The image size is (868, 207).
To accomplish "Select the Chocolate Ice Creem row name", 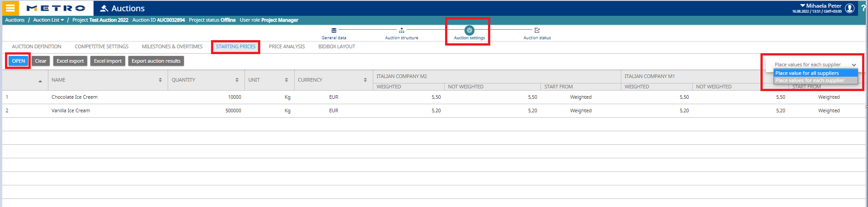I will point(75,97).
